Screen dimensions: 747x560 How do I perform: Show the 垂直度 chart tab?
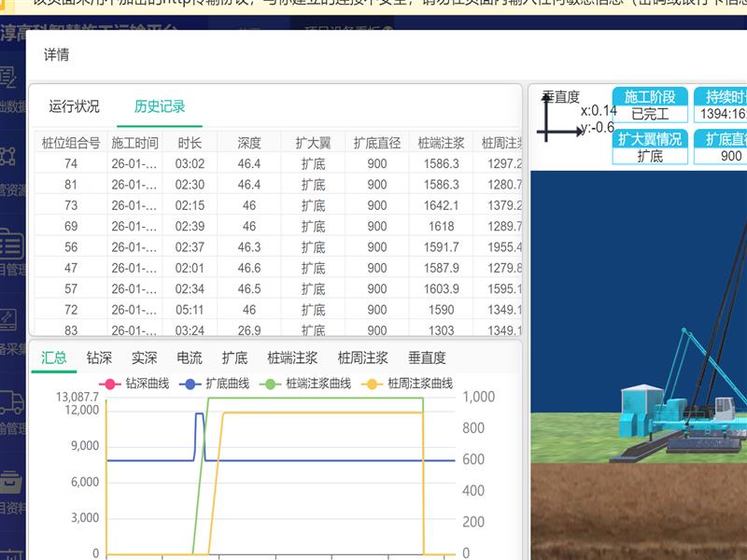[427, 357]
